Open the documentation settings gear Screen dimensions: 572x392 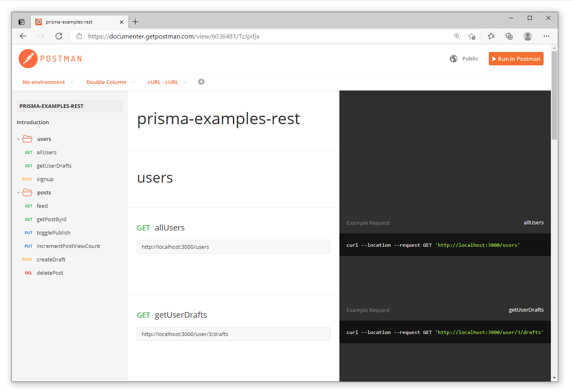point(201,82)
